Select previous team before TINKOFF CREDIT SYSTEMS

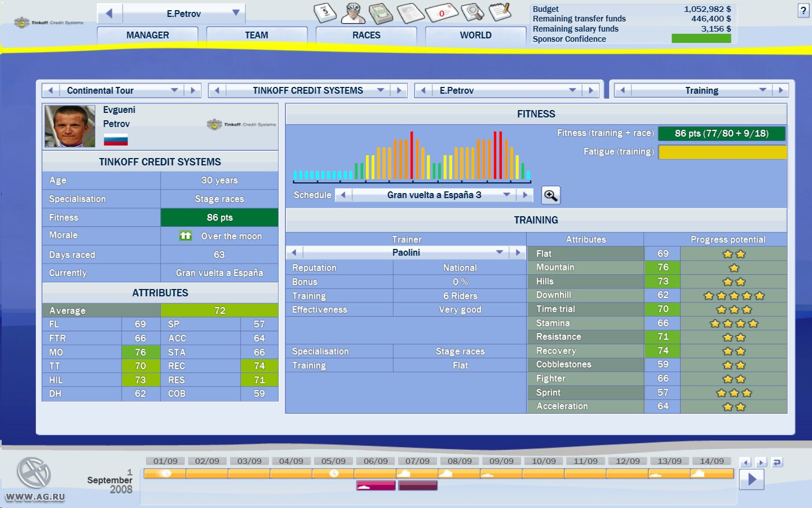[217, 90]
